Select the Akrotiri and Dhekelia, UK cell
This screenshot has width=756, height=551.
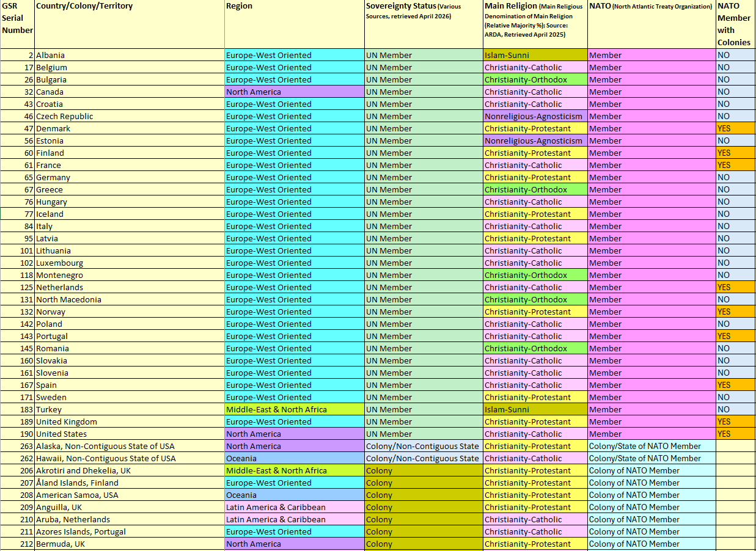pyautogui.click(x=130, y=470)
